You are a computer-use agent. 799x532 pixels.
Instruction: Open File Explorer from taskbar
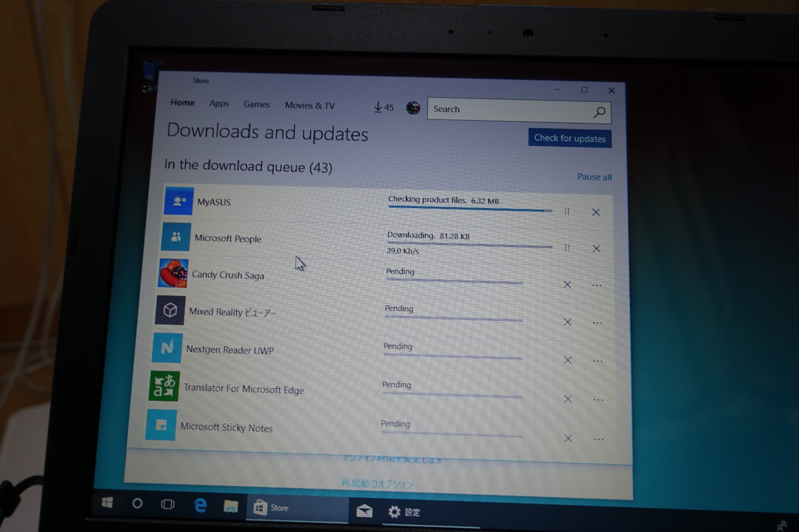click(x=230, y=507)
